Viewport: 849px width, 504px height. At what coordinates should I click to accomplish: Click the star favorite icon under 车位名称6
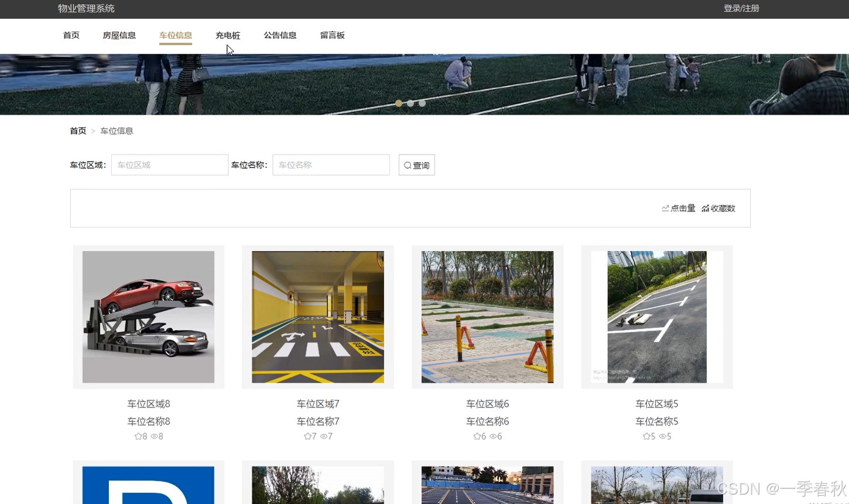[477, 436]
